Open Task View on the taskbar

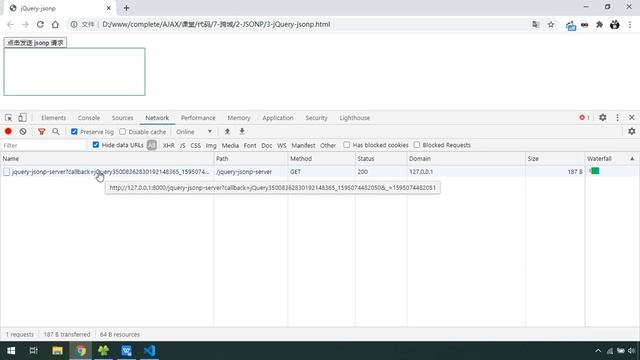34,351
